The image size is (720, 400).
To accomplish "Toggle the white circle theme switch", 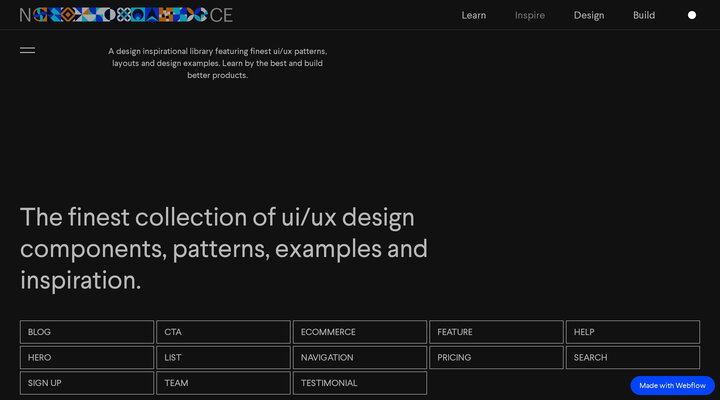I will tap(692, 15).
